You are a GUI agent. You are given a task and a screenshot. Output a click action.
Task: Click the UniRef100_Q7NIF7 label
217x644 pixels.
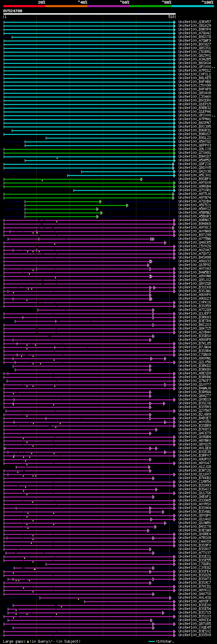pos(195,381)
